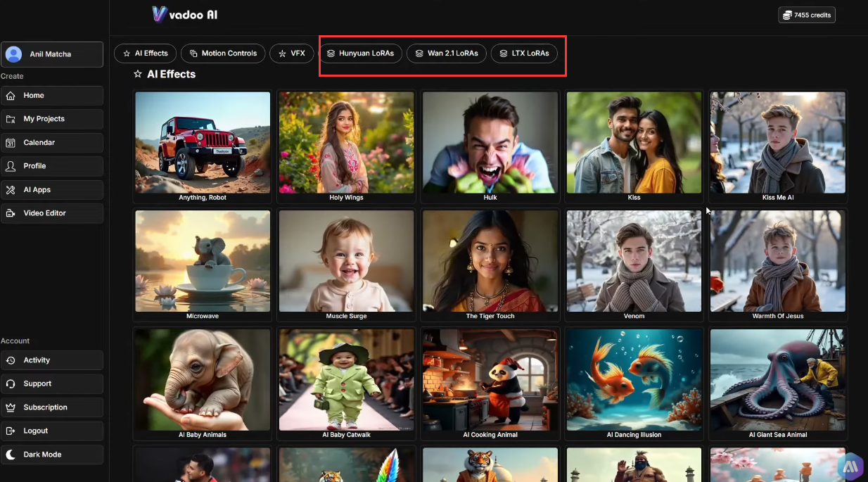Toggle Dark Mode
Viewport: 868px width, 482px height.
52,455
